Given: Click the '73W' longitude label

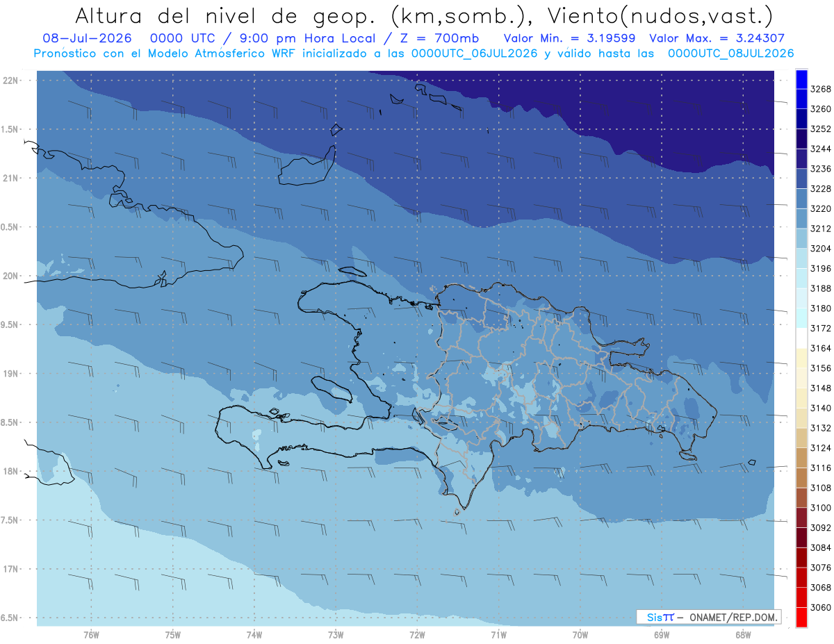Looking at the screenshot, I should click(x=336, y=635).
